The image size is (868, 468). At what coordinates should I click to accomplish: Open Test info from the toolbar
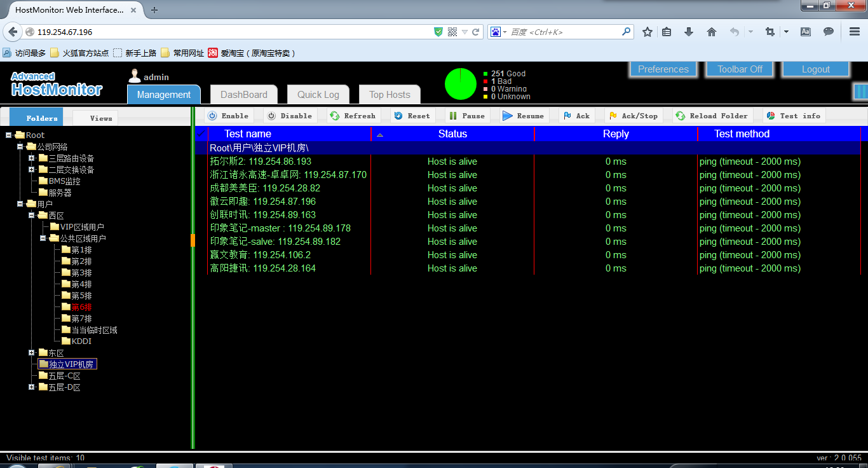coord(771,116)
